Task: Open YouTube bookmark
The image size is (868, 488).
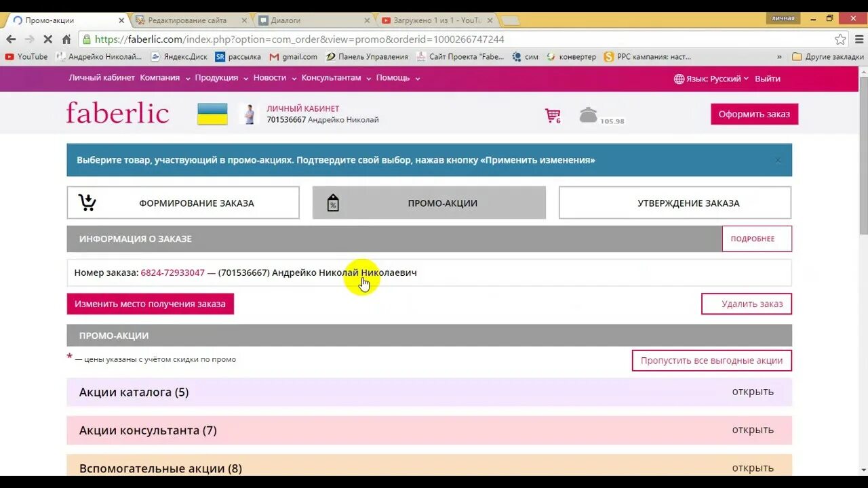Action: (x=26, y=57)
